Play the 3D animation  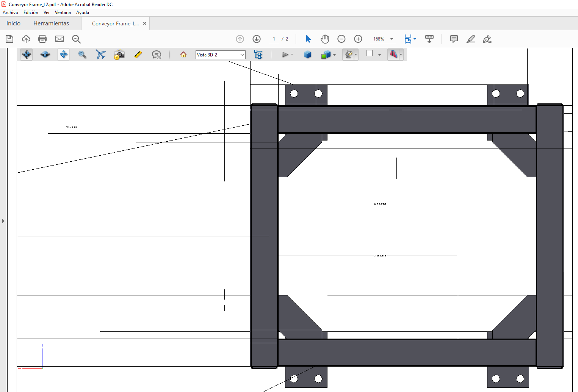tap(285, 54)
